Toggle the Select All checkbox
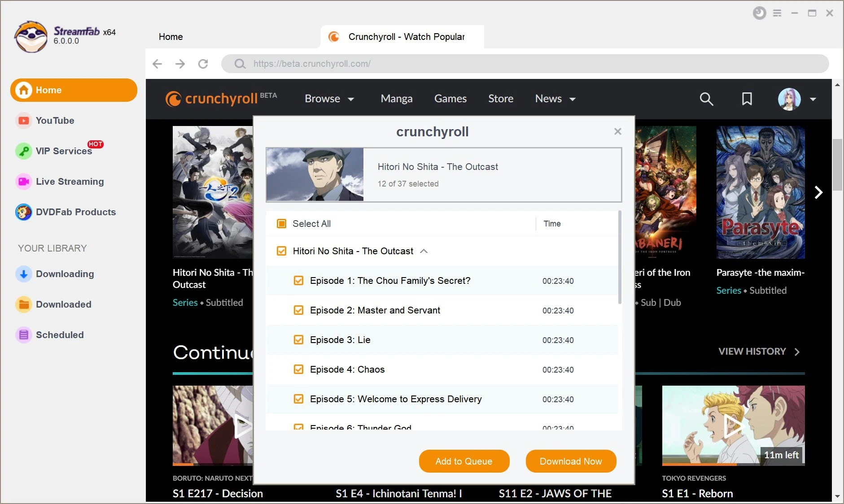The height and width of the screenshot is (504, 844). point(281,223)
